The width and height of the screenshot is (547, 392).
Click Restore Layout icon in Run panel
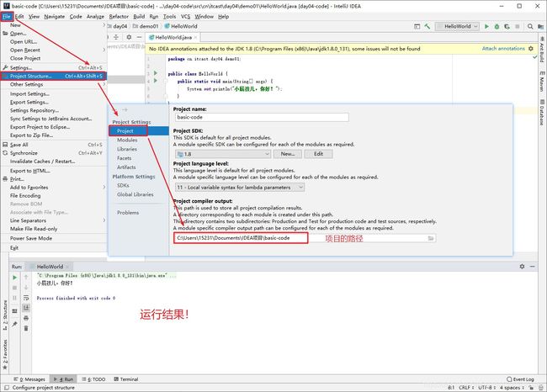(x=14, y=310)
